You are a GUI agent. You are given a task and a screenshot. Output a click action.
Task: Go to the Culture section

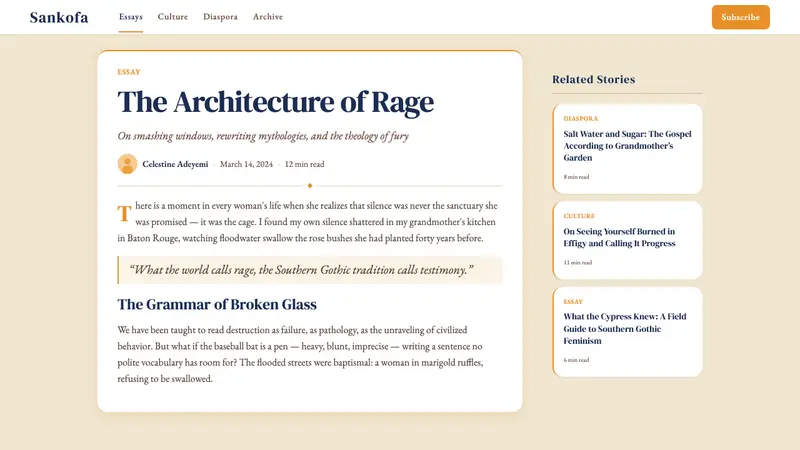172,17
